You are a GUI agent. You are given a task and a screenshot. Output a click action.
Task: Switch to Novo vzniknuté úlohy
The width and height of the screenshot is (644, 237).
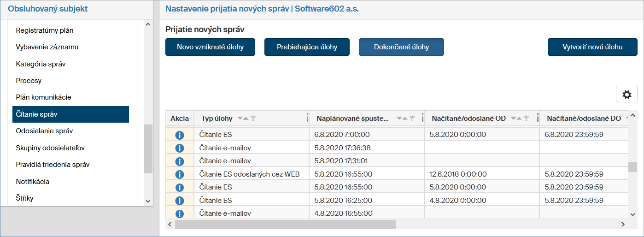click(210, 47)
